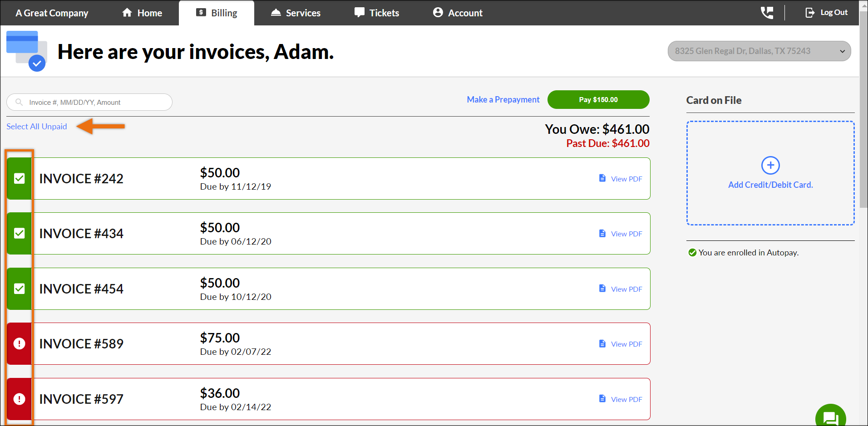Image resolution: width=868 pixels, height=426 pixels.
Task: Uncheck Invoice #434 checkbox
Action: [19, 233]
